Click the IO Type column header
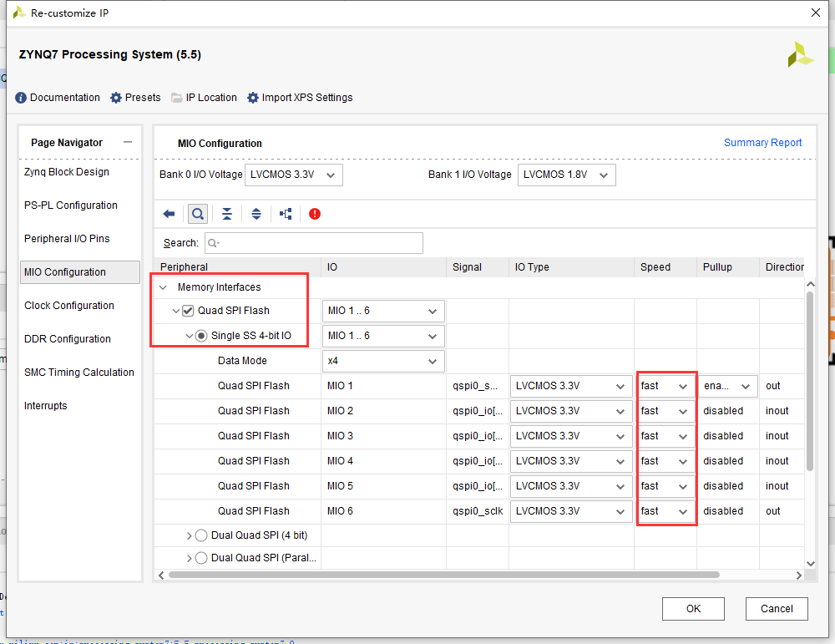The width and height of the screenshot is (835, 644). coord(571,267)
